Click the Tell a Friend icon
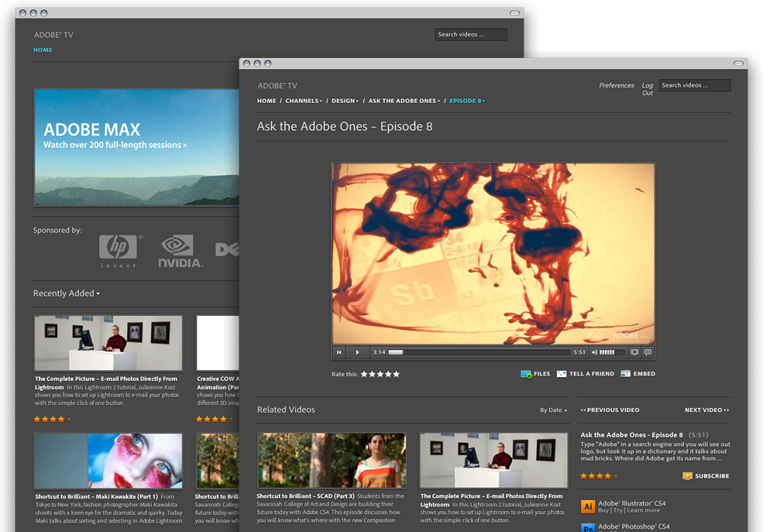Image resolution: width=763 pixels, height=532 pixels. 561,373
